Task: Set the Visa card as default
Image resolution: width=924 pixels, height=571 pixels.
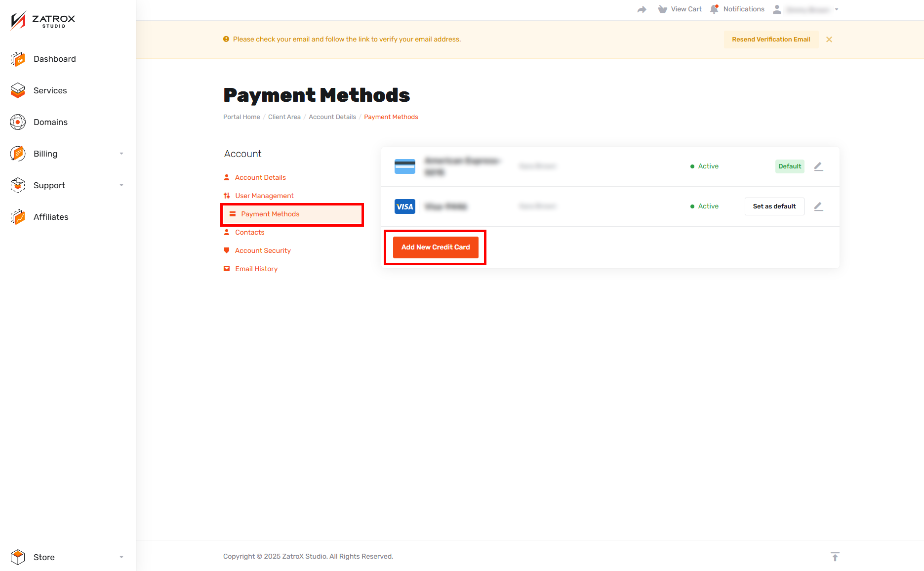Action: pos(774,206)
